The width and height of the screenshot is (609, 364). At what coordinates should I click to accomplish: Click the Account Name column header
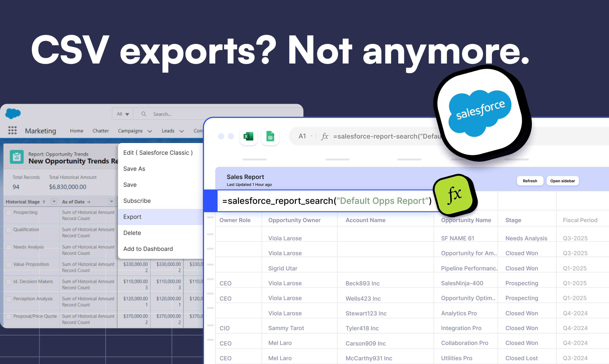366,220
